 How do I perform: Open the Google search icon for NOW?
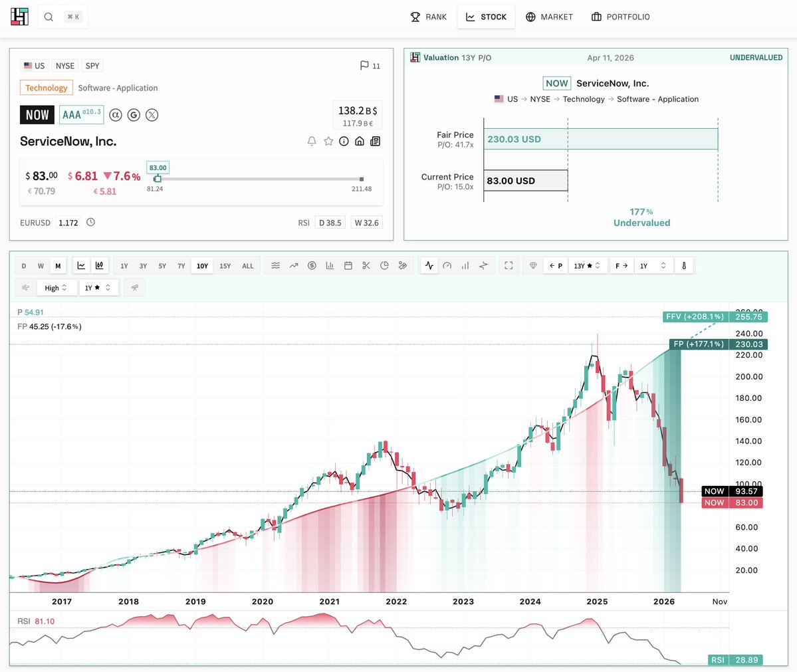[x=134, y=115]
